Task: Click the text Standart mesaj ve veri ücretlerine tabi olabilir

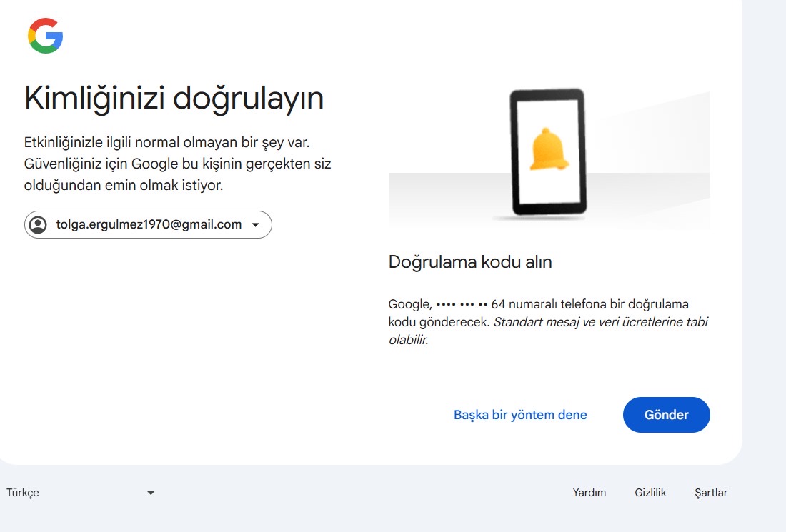Action: pyautogui.click(x=548, y=331)
